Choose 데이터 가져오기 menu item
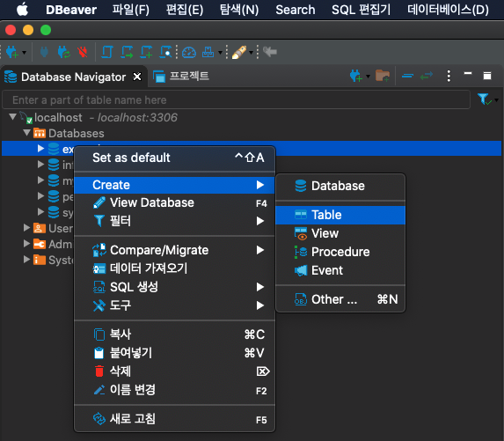Screen dimensions: 504x441 174,268
